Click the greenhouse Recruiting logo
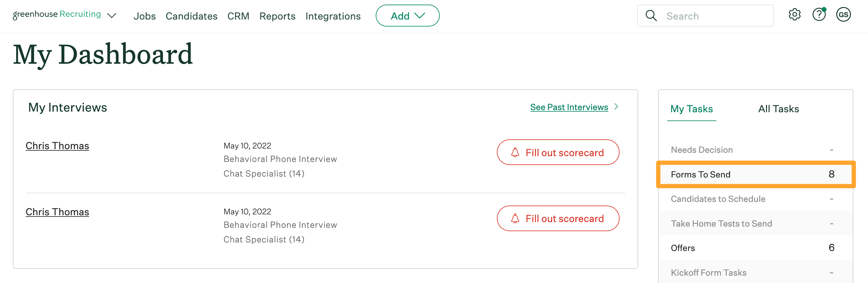Image resolution: width=868 pixels, height=283 pixels. click(x=56, y=15)
